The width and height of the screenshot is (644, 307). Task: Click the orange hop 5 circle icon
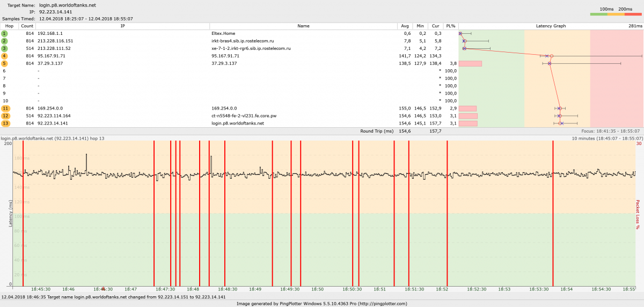tap(4, 63)
